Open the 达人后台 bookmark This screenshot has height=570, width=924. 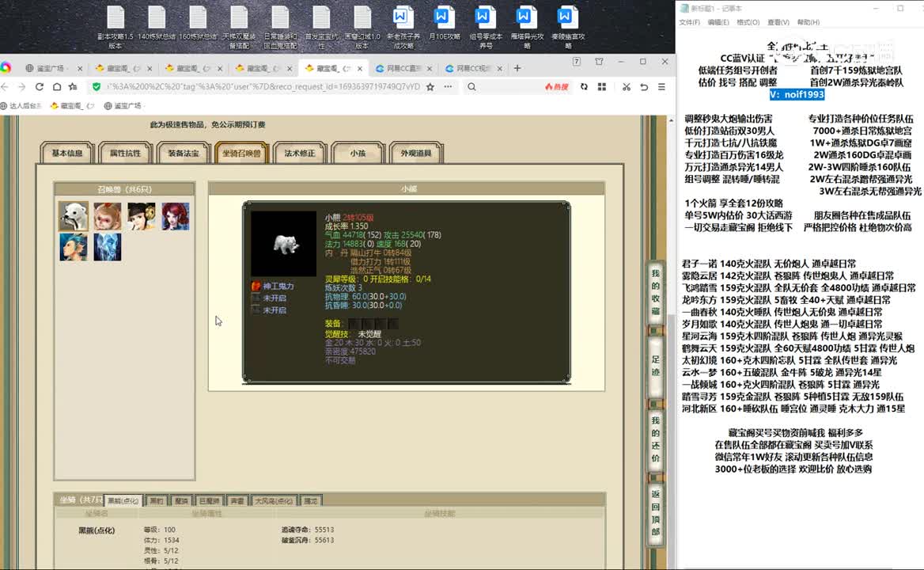(x=21, y=106)
